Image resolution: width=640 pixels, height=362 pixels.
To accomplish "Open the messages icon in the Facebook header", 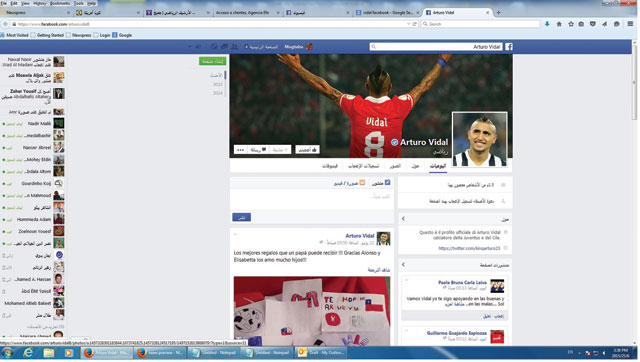I will [x=224, y=47].
